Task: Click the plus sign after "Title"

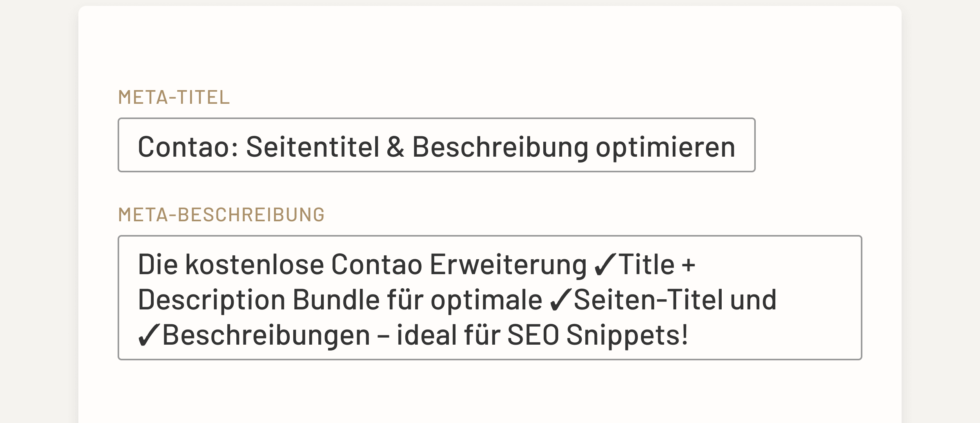Action: point(688,265)
